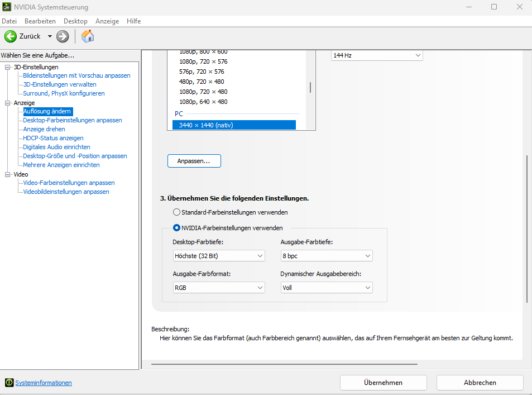This screenshot has height=395, width=532.
Task: Open Mehrere Anzeigen einrichten
Action: coord(61,165)
